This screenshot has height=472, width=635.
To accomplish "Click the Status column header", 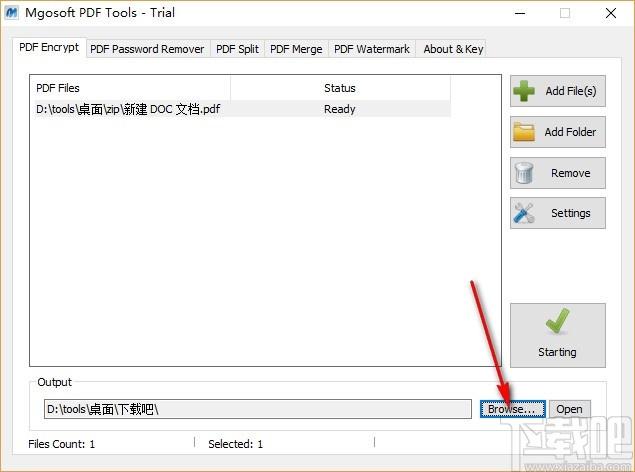I will [341, 88].
